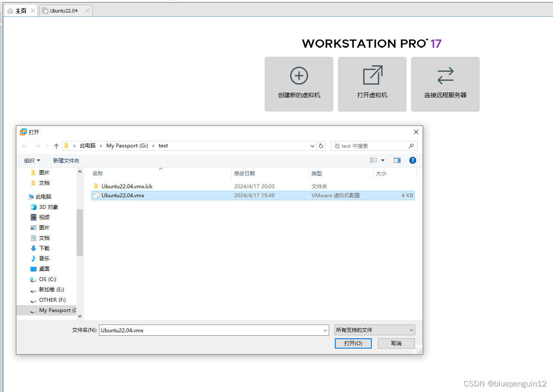The image size is (553, 392).
Task: Select 图片 quick access item at top
Action: click(x=44, y=172)
